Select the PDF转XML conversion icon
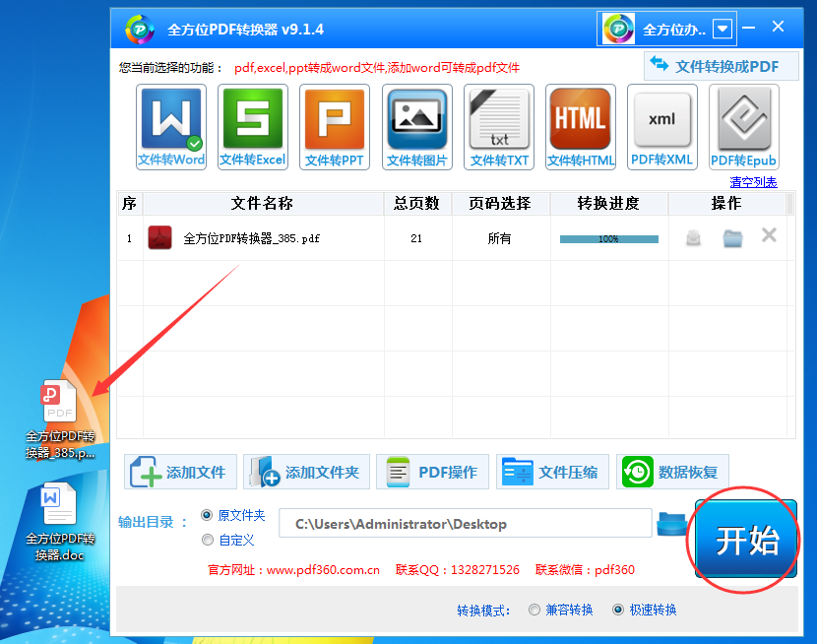 tap(661, 127)
